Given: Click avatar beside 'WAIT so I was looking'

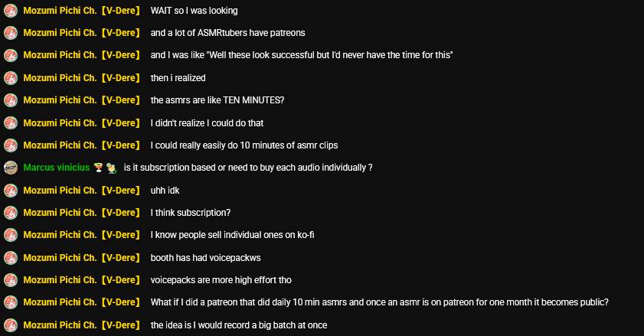Looking at the screenshot, I should (11, 11).
